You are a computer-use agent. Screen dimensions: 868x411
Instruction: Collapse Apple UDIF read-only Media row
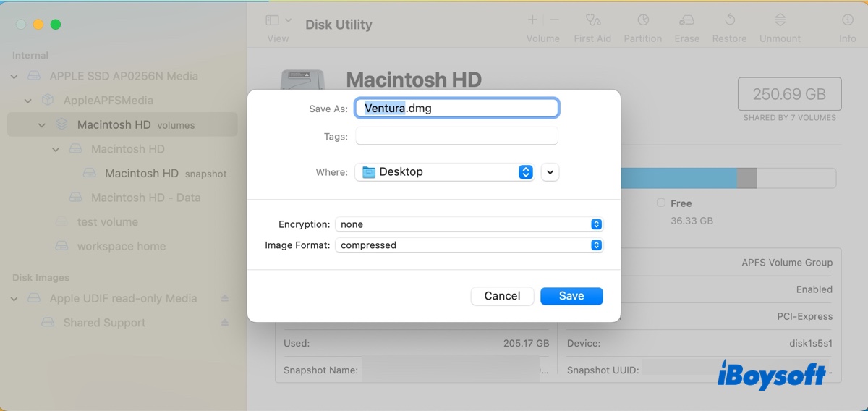(x=14, y=298)
